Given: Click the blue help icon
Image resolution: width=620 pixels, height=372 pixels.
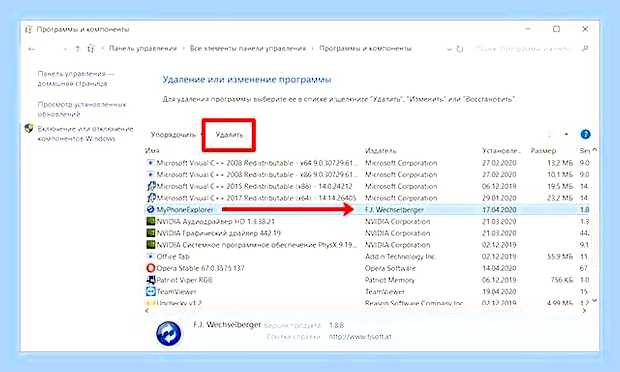Looking at the screenshot, I should [x=585, y=134].
